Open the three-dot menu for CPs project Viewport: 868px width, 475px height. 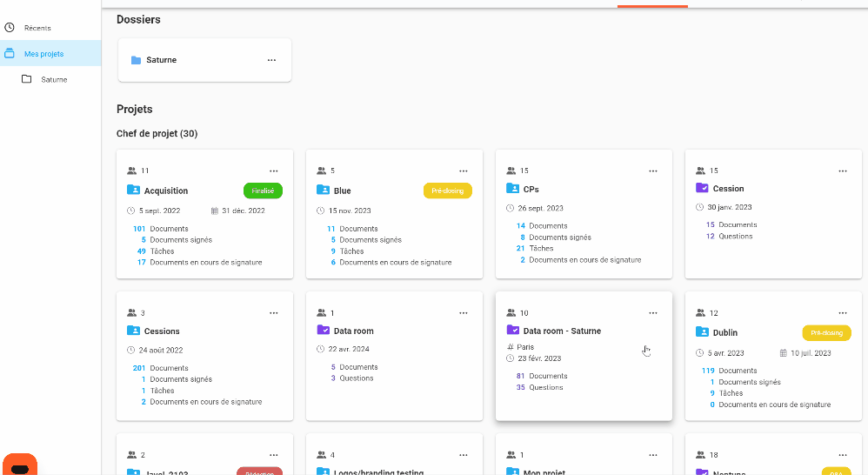point(653,171)
